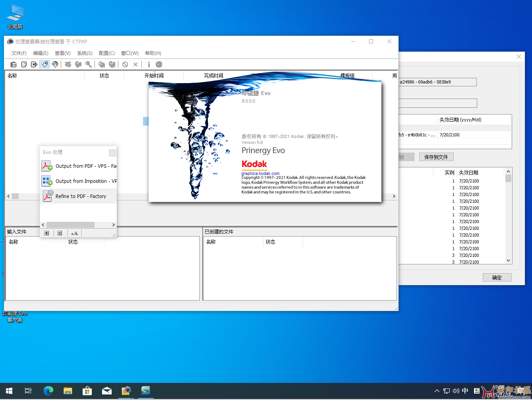The height and width of the screenshot is (400, 532).
Task: Open the 文件(F) menu
Action: (x=19, y=53)
